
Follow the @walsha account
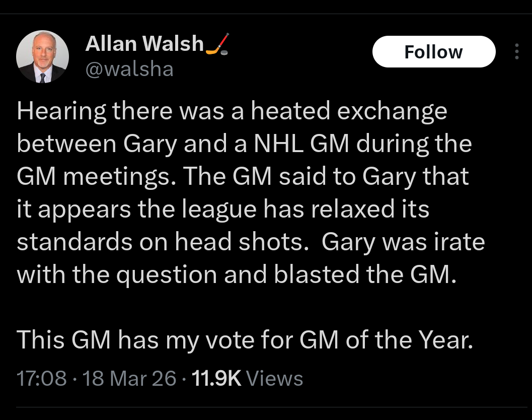(x=434, y=51)
